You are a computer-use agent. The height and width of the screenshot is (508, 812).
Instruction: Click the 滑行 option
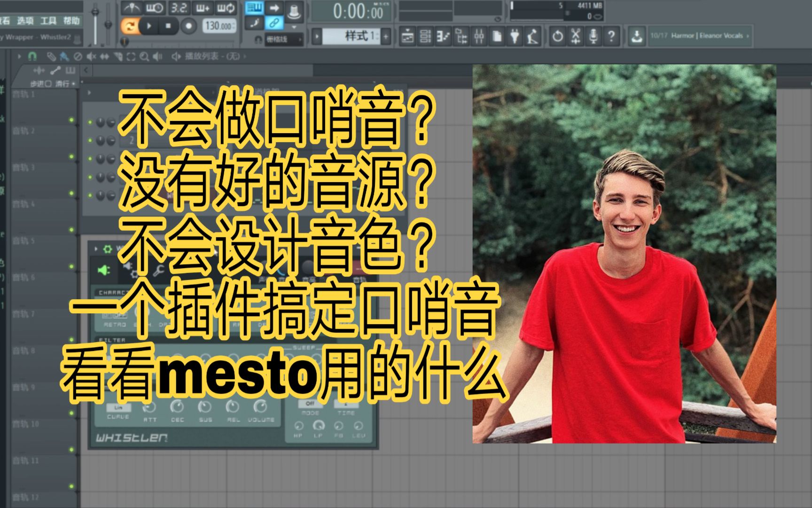[x=65, y=84]
